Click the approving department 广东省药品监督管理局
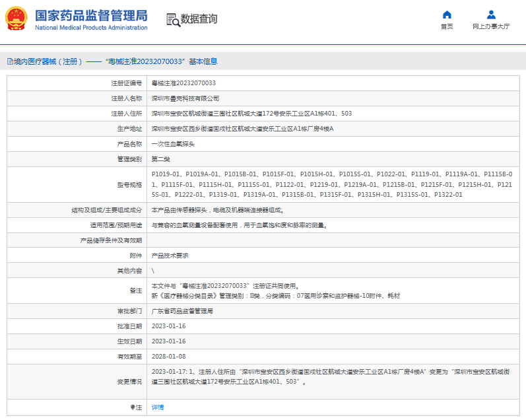Viewport: 526px width, 420px height. (x=182, y=310)
